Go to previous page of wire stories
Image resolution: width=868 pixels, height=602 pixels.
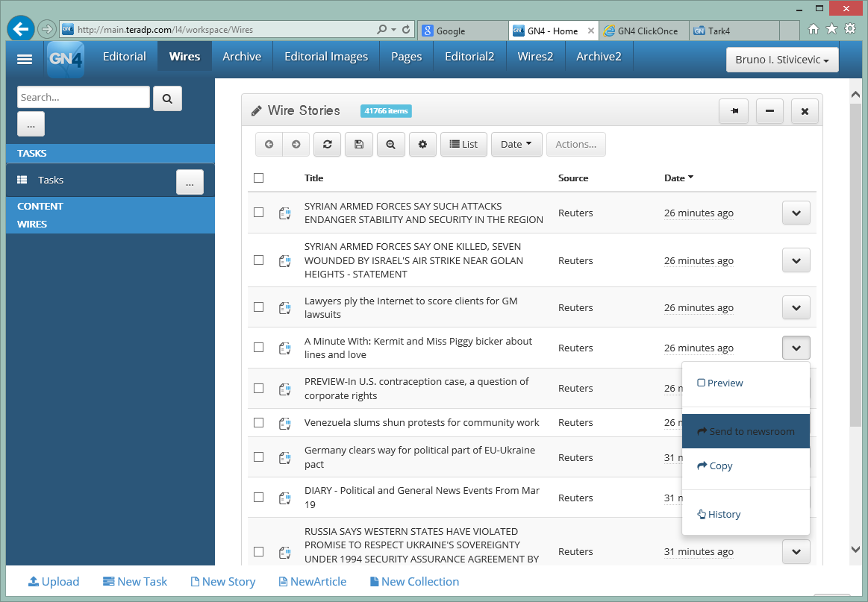[x=269, y=145]
